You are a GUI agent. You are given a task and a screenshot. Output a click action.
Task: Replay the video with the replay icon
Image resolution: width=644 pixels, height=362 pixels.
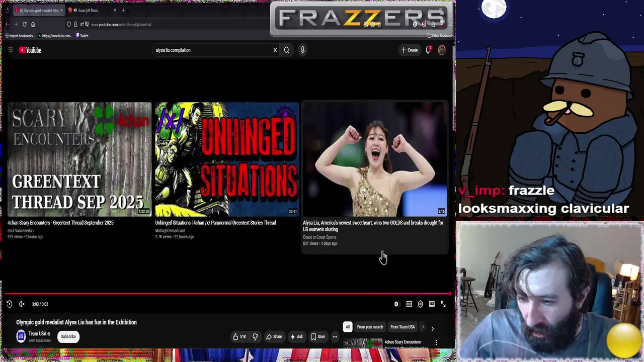[9, 304]
